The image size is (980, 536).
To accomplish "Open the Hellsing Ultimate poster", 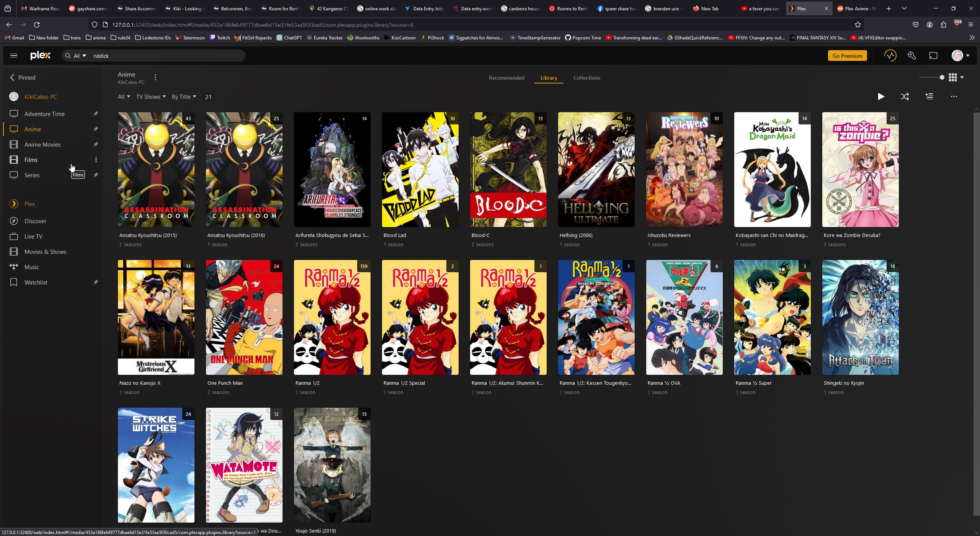I will [x=596, y=170].
